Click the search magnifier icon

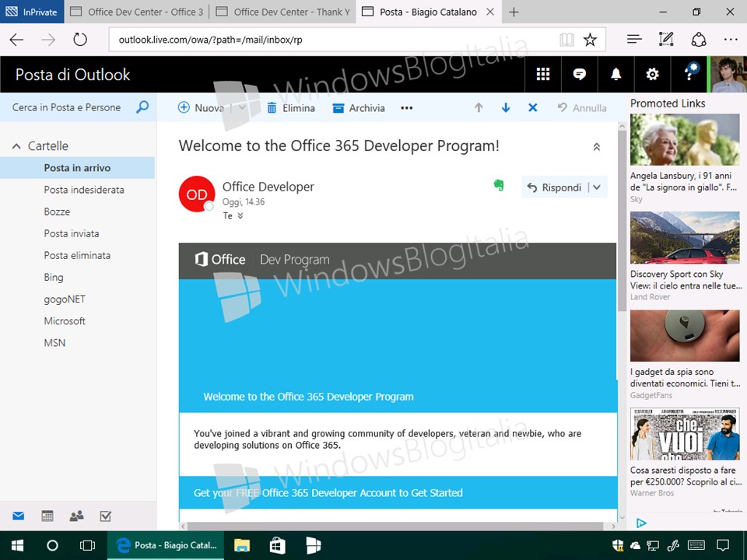tap(142, 107)
